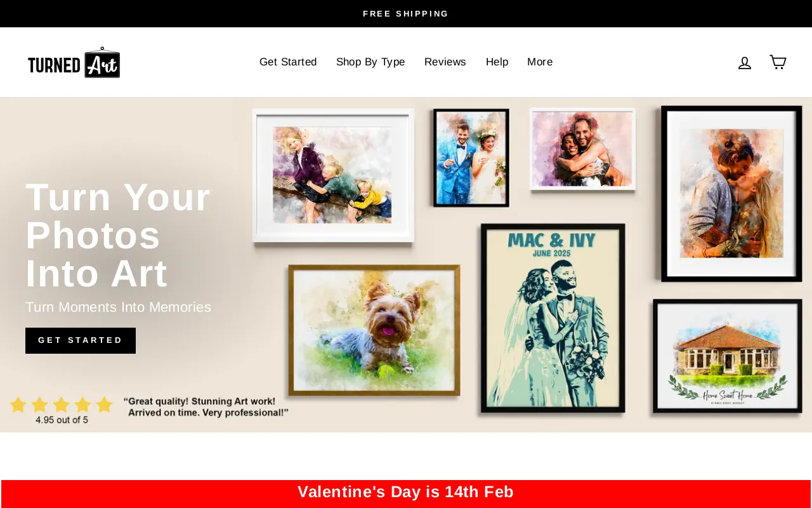Expand the Shop By Type menu

tap(370, 62)
